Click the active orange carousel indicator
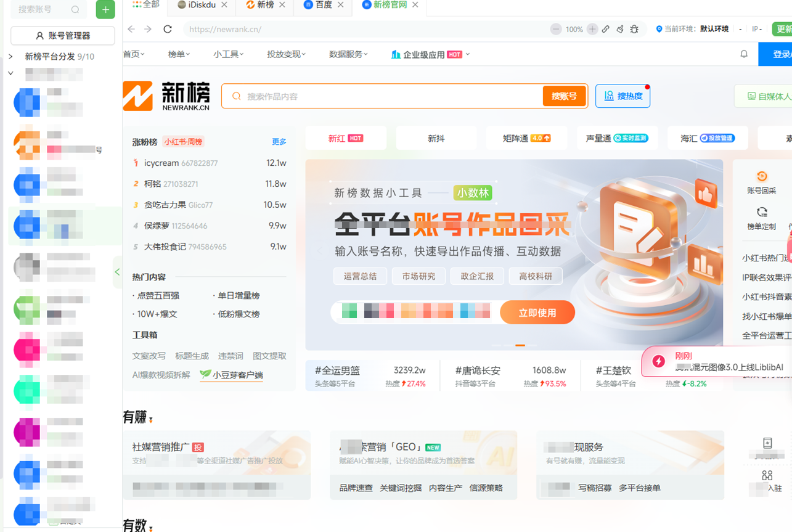This screenshot has height=532, width=792. [x=520, y=345]
